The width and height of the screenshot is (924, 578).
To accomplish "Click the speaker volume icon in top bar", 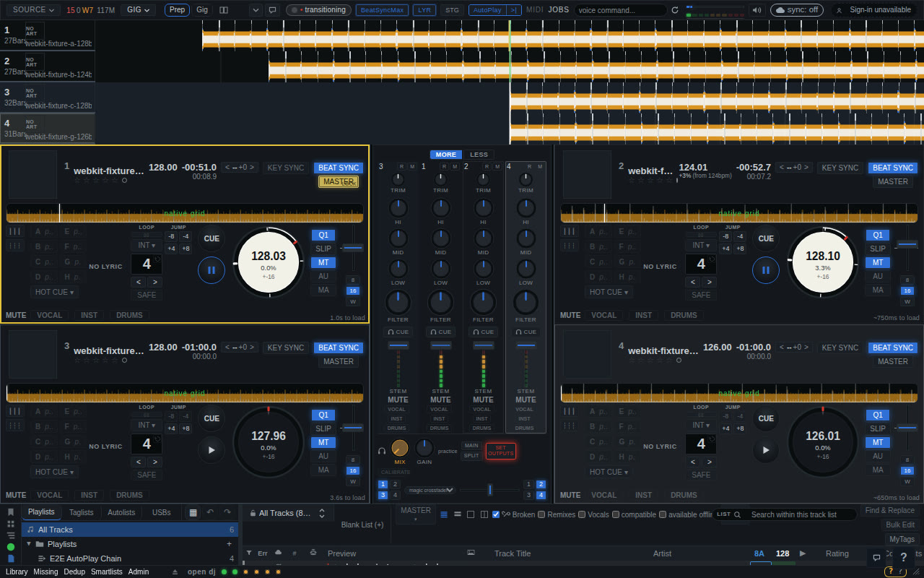I will (x=757, y=10).
